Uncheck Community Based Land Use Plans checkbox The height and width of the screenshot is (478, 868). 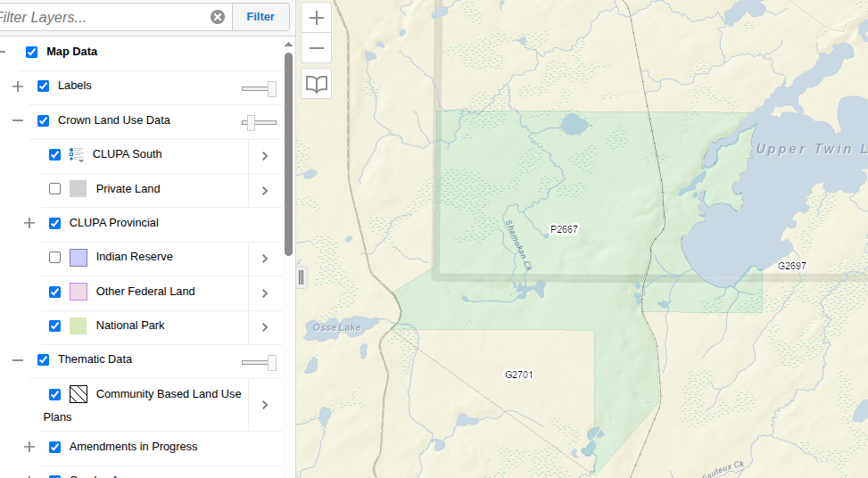pos(54,394)
